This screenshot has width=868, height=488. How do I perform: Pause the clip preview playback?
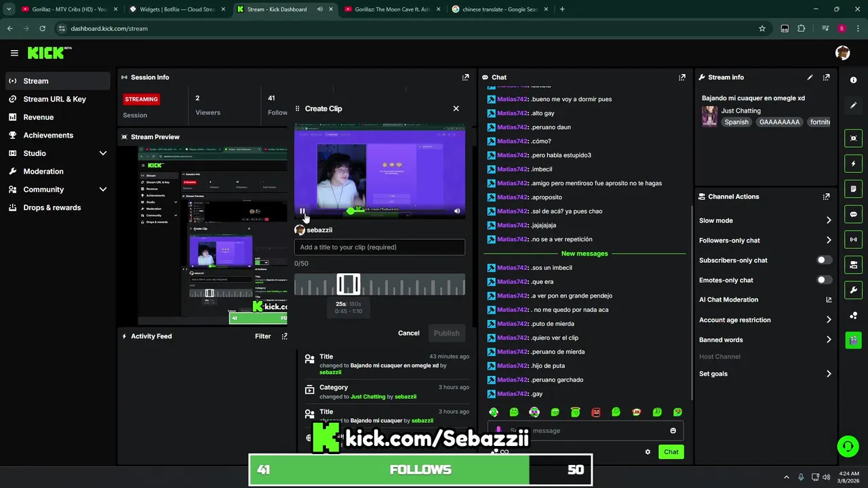[x=302, y=211]
